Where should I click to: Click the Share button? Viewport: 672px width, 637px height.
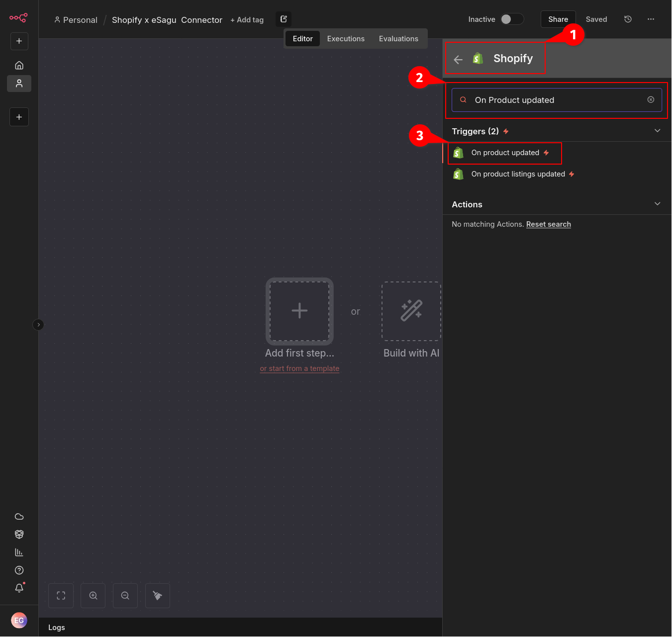(558, 19)
